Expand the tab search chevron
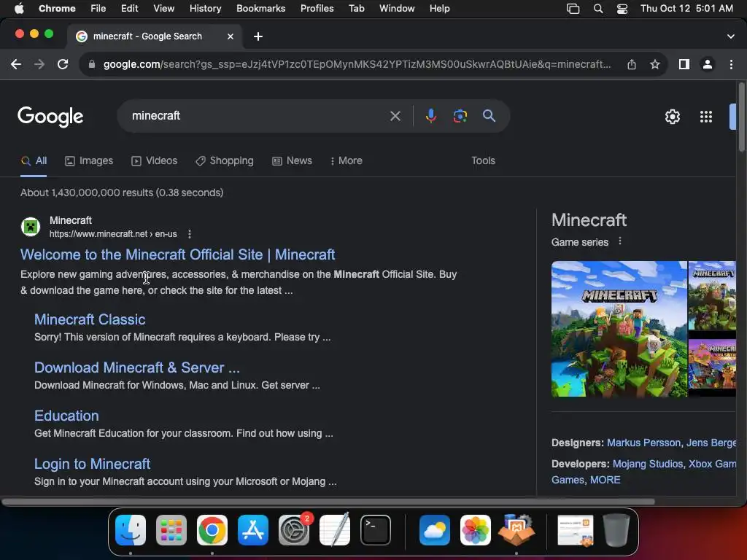This screenshot has height=560, width=747. point(731,36)
